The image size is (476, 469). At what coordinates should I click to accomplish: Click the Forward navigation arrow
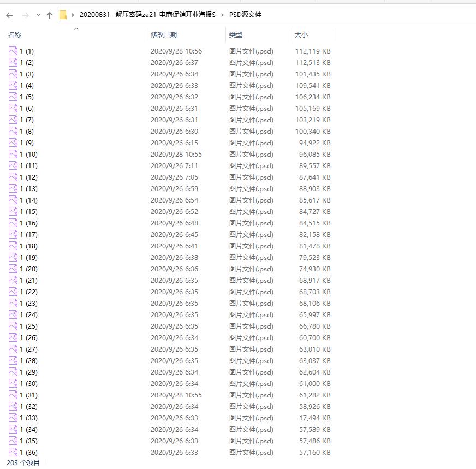click(25, 15)
